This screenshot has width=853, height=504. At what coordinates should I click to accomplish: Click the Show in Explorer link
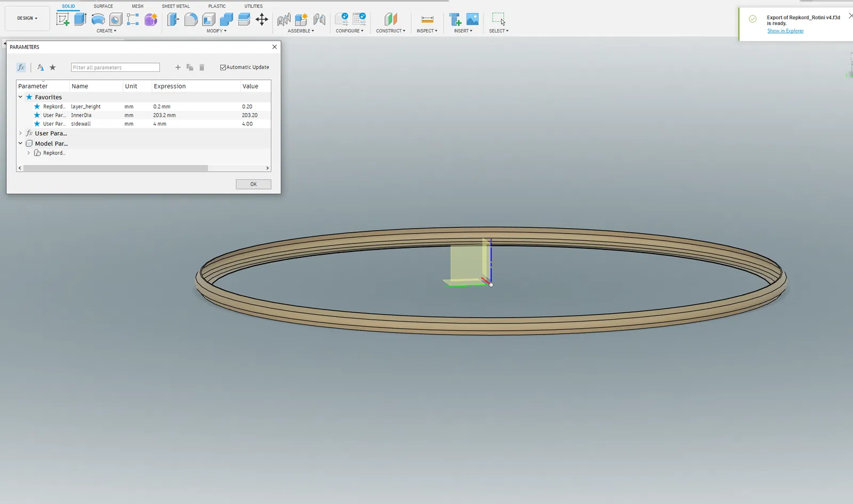coord(785,31)
